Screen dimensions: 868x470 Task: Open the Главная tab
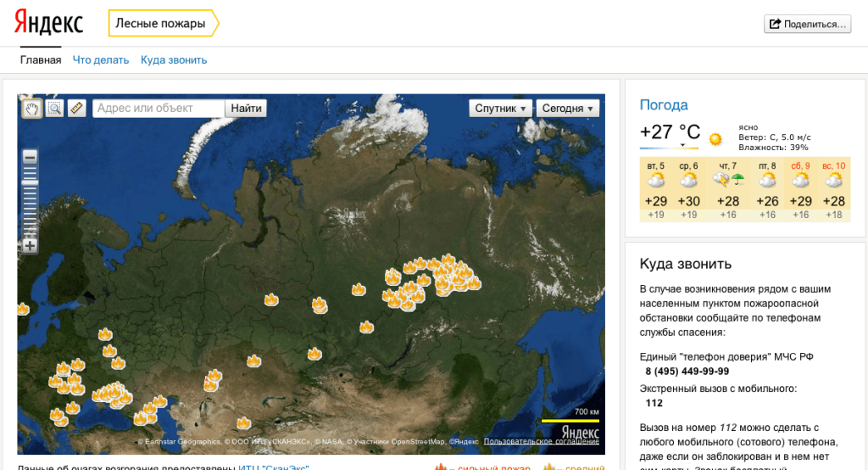tap(41, 60)
